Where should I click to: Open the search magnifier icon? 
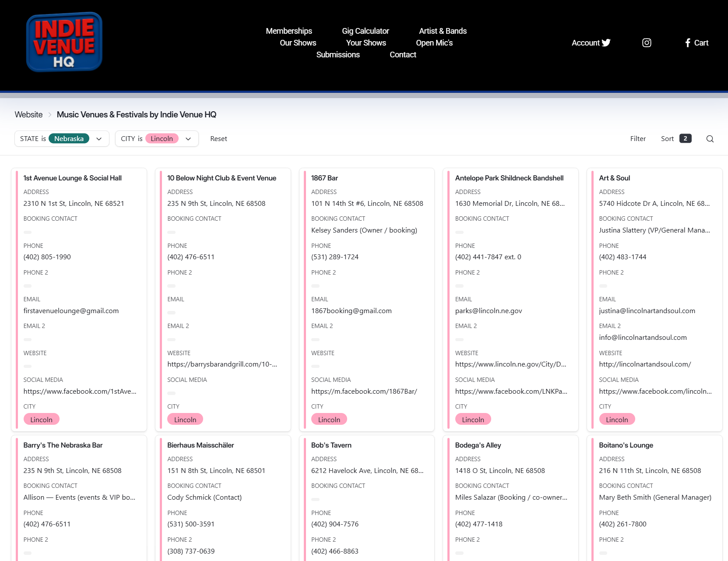[x=710, y=139]
